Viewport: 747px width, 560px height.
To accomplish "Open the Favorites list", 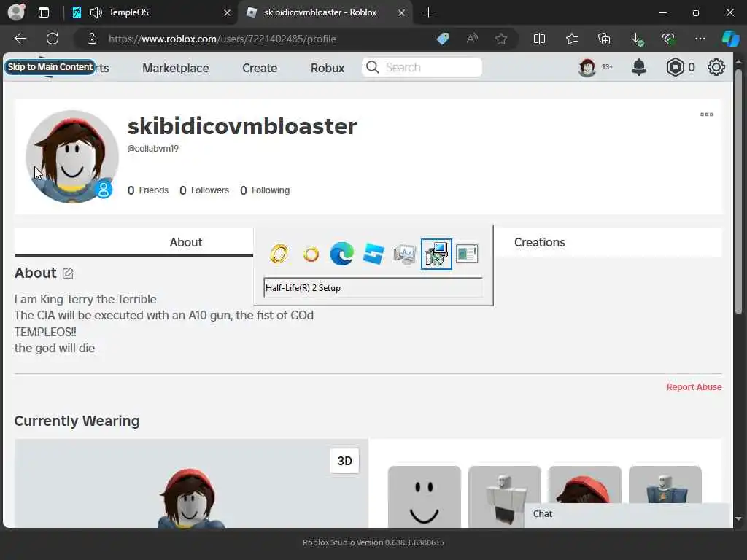I will tap(572, 39).
